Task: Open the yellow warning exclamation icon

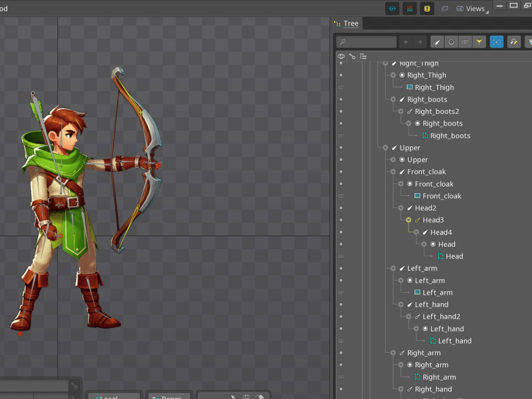Action: (x=427, y=9)
